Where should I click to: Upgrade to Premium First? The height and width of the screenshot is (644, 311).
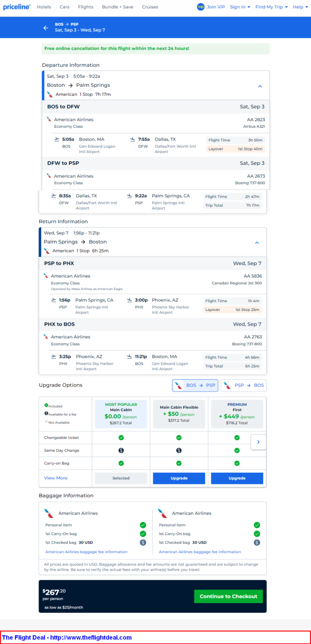(x=237, y=478)
